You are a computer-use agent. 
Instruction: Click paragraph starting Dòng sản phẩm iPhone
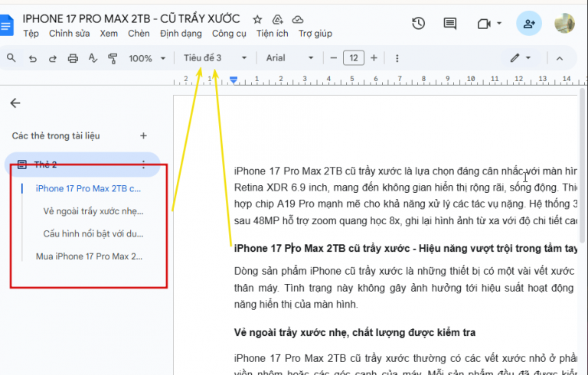(404, 288)
